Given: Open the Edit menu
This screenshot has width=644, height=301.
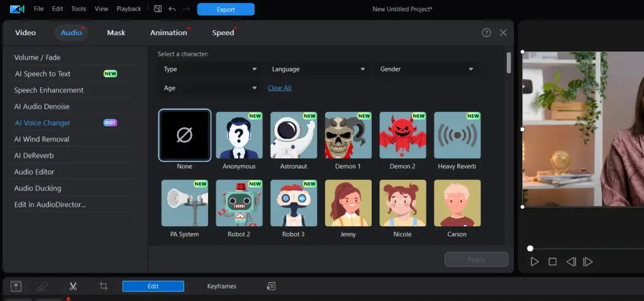Looking at the screenshot, I should coord(57,9).
